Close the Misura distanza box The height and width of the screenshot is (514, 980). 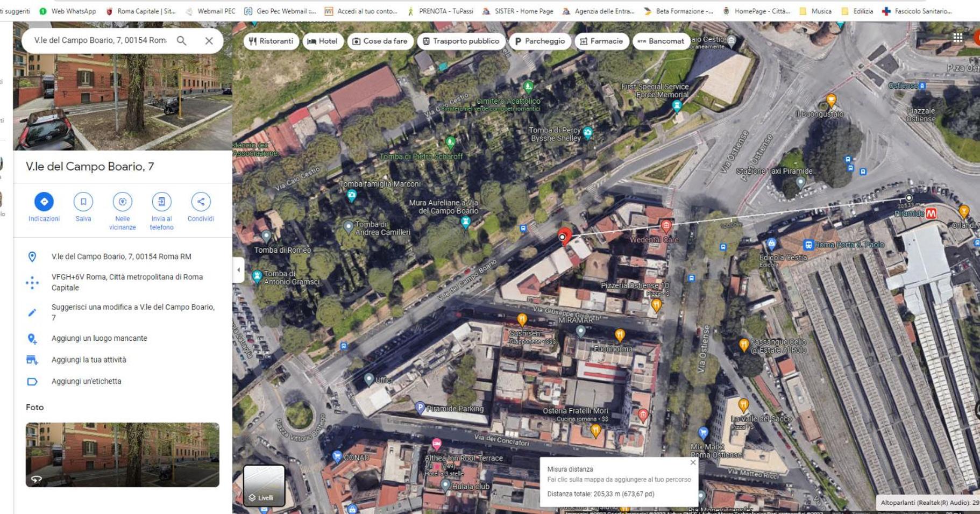[693, 462]
